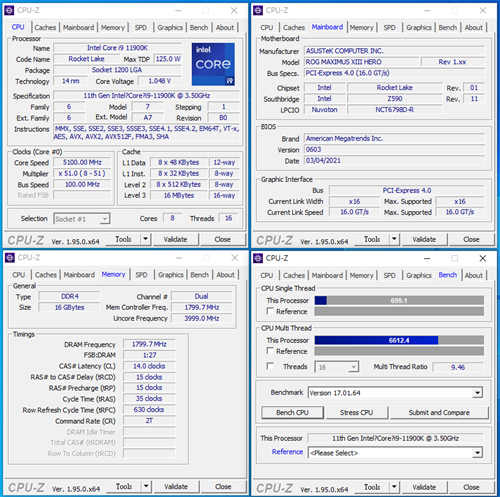Open the Socket #1 selection dropdown
Image resolution: width=500 pixels, height=497 pixels.
[x=82, y=219]
